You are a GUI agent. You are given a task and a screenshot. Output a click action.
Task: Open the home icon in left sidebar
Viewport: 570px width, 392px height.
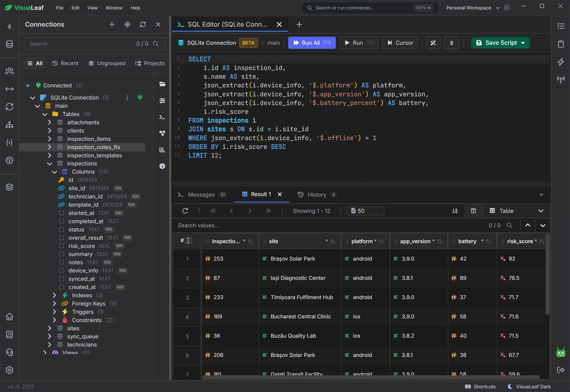pyautogui.click(x=9, y=317)
